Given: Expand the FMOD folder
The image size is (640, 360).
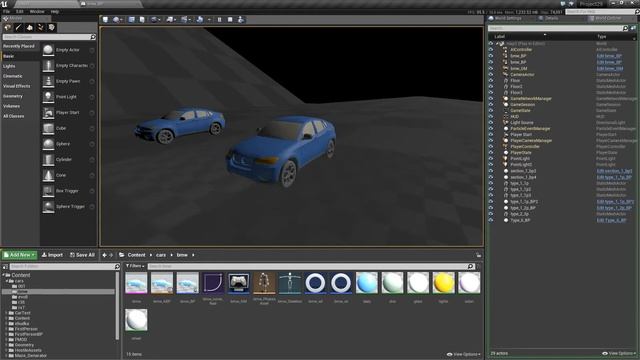Looking at the screenshot, I should [x=7, y=340].
